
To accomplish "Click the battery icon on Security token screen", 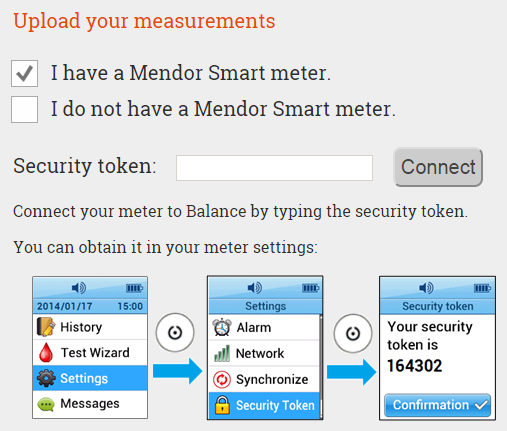I will tap(482, 288).
